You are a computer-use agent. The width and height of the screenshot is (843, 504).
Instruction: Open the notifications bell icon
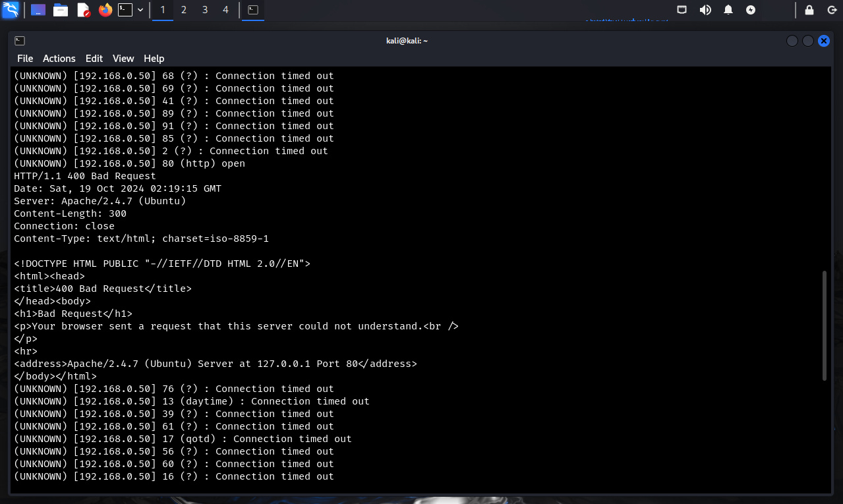pos(728,10)
